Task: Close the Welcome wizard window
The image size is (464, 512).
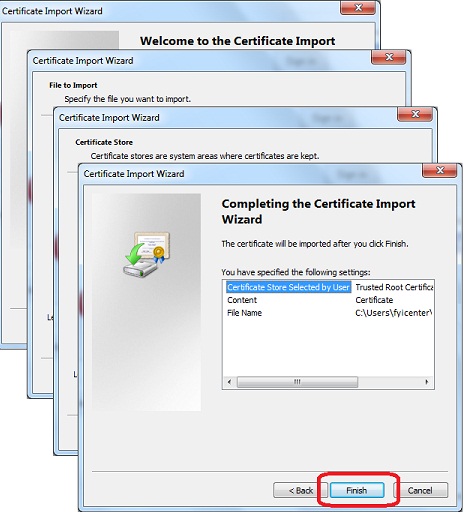Action: point(358,7)
